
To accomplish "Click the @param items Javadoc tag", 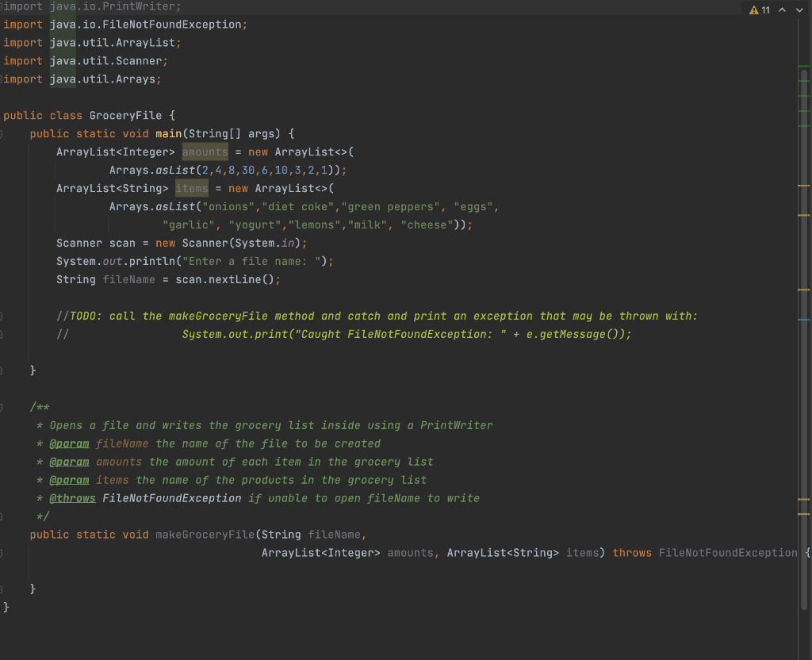I will click(70, 480).
